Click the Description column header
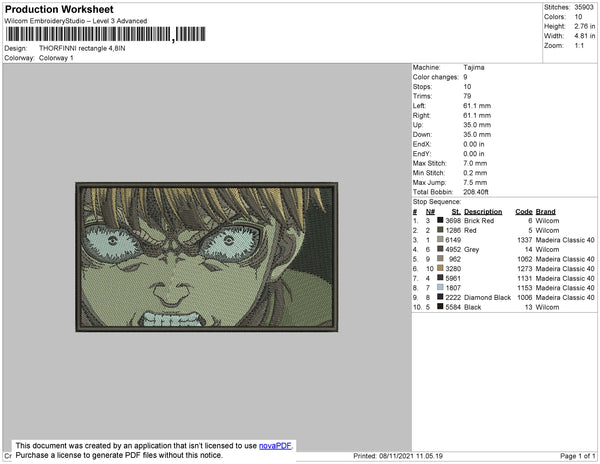 coord(483,212)
